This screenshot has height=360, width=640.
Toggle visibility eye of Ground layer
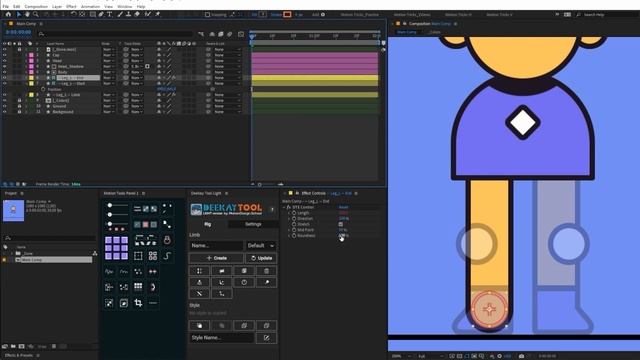5,106
